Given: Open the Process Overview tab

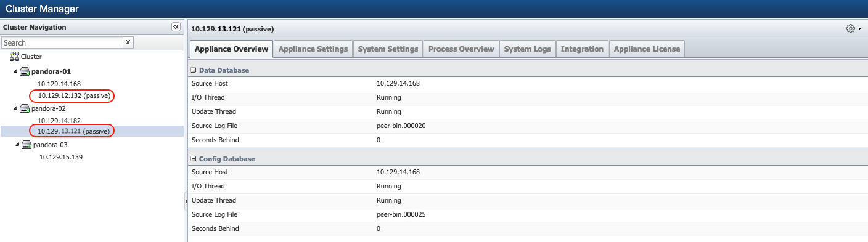Looking at the screenshot, I should point(461,49).
